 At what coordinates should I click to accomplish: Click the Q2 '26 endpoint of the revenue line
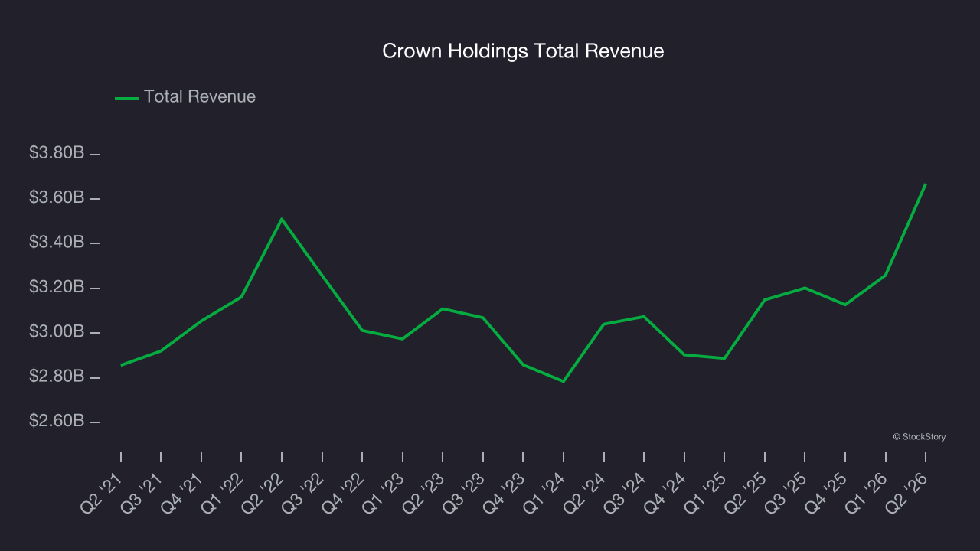tap(926, 184)
